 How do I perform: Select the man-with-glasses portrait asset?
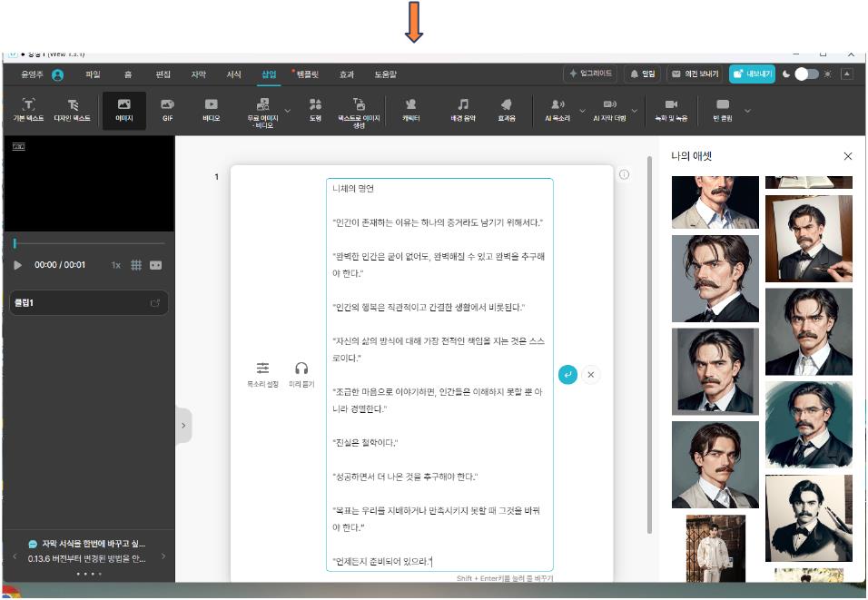[x=809, y=425]
